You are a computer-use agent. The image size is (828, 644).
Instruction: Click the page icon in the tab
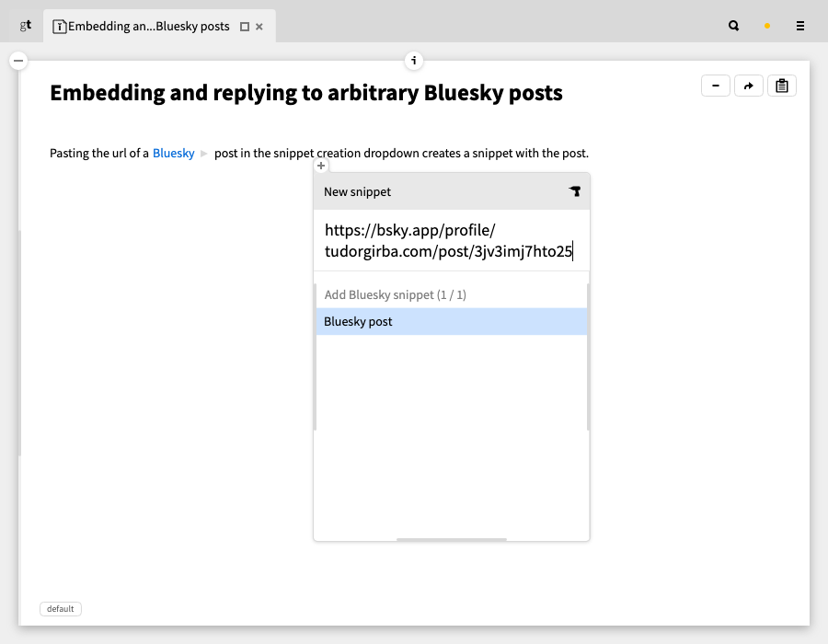(x=60, y=27)
